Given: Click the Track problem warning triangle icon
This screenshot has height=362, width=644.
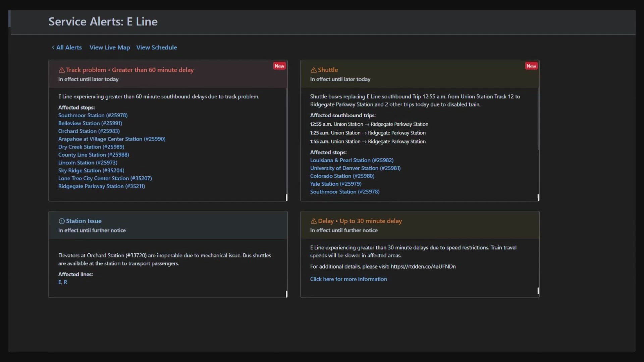Looking at the screenshot, I should 62,70.
